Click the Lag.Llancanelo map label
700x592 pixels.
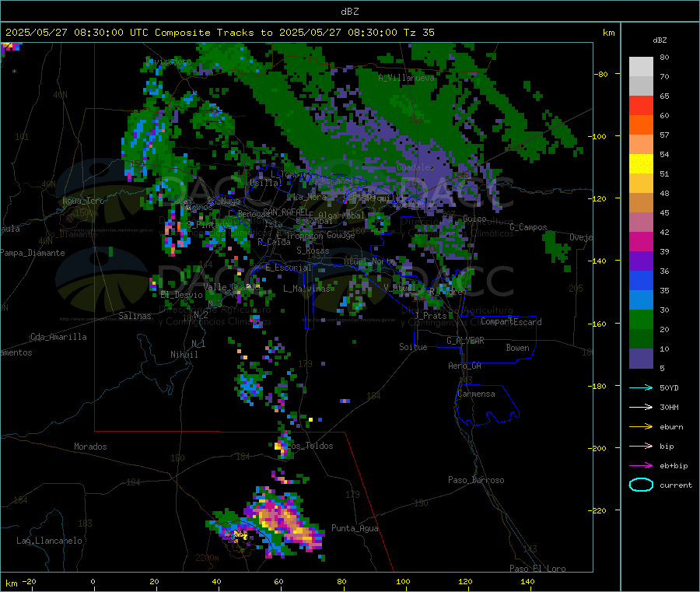[x=49, y=541]
